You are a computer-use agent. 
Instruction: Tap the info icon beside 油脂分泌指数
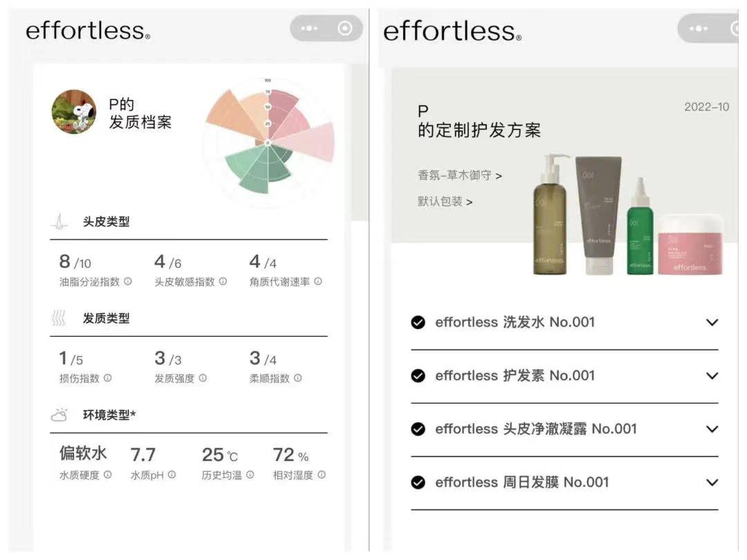tap(127, 281)
